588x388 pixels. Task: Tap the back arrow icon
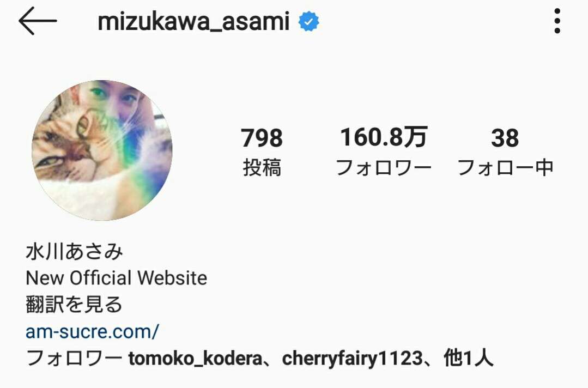pos(38,21)
